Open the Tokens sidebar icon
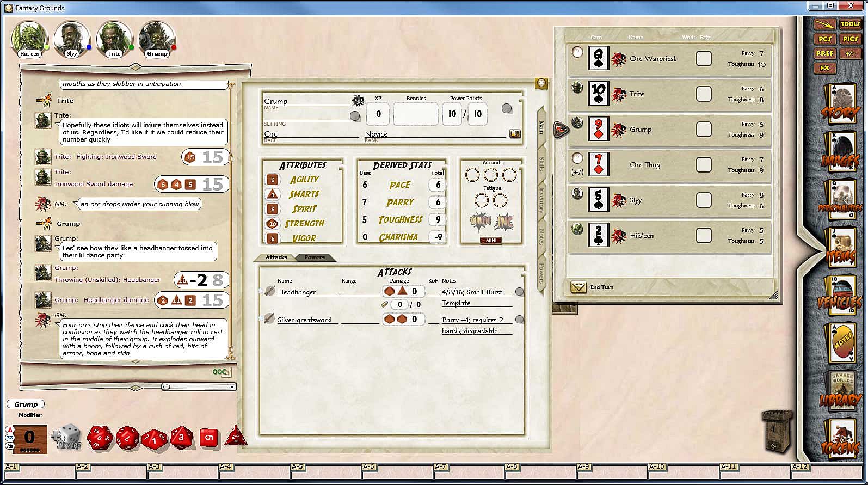Screen dimensions: 868x485 [x=840, y=441]
